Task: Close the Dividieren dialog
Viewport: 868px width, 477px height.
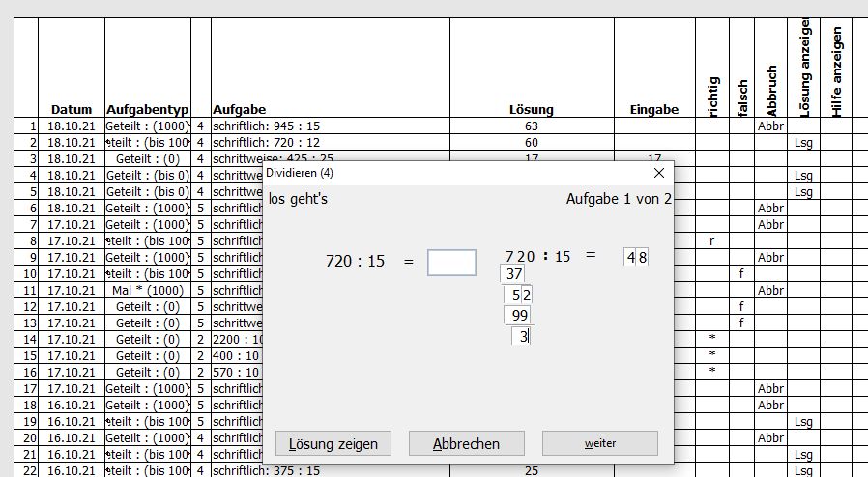Action: [659, 173]
